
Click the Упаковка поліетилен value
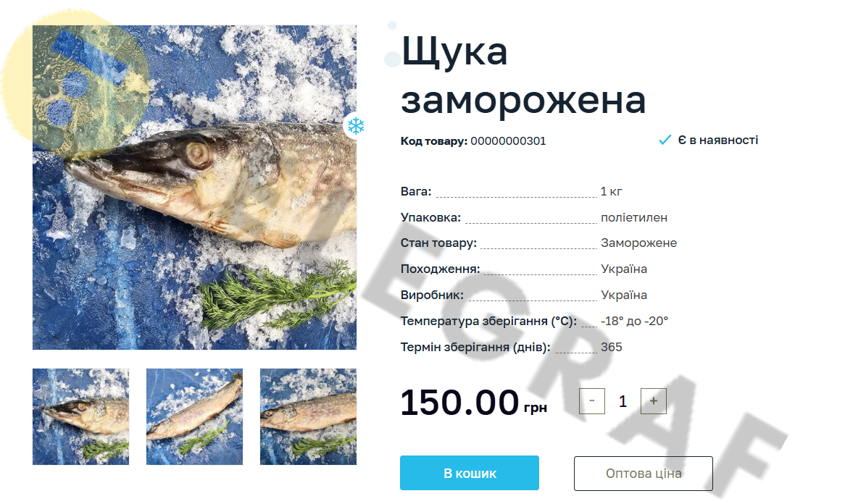pos(634,217)
